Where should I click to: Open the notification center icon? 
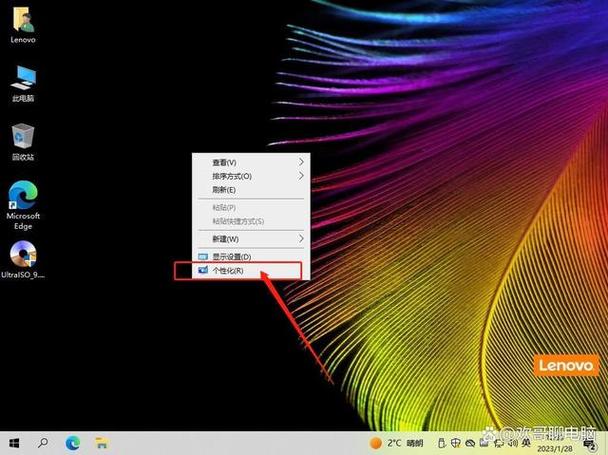pyautogui.click(x=590, y=444)
